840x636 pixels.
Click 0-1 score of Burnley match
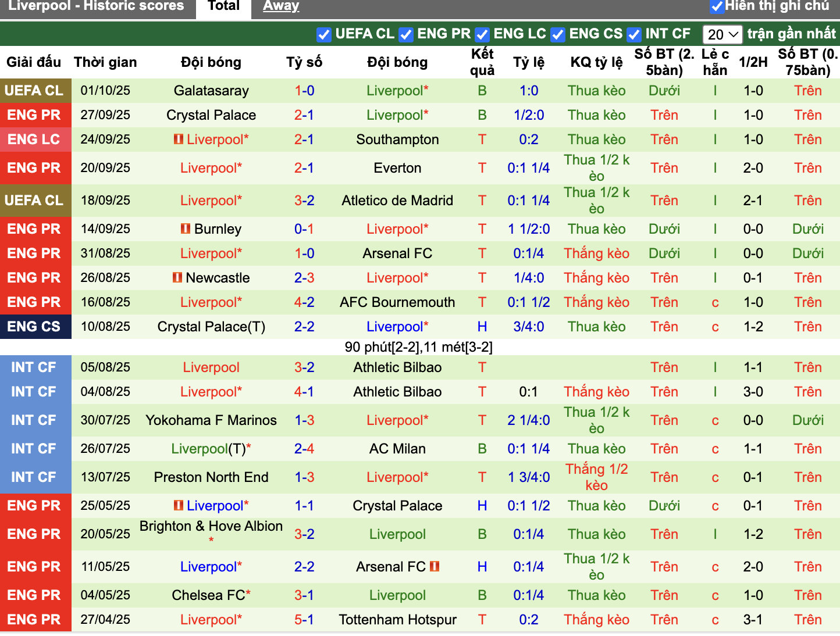[x=304, y=229]
